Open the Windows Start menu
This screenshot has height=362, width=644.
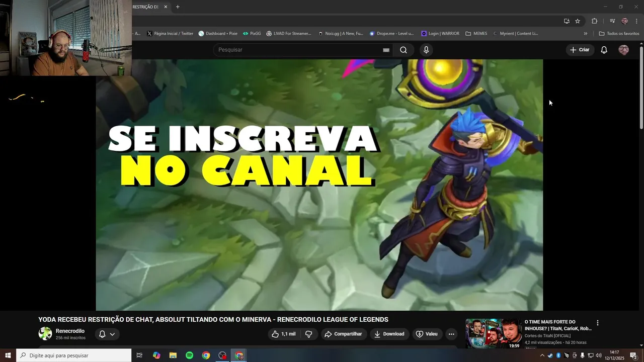8,355
